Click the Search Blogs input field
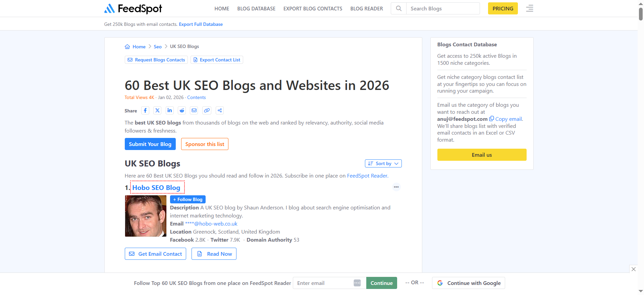The image size is (644, 295). (443, 8)
